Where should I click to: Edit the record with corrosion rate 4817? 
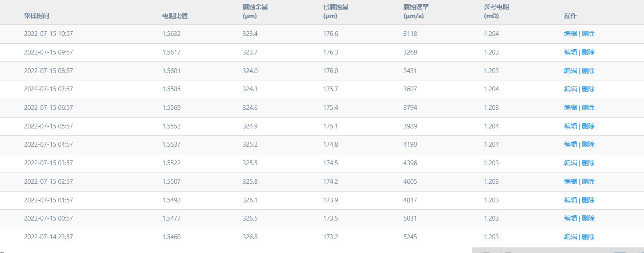pyautogui.click(x=570, y=200)
